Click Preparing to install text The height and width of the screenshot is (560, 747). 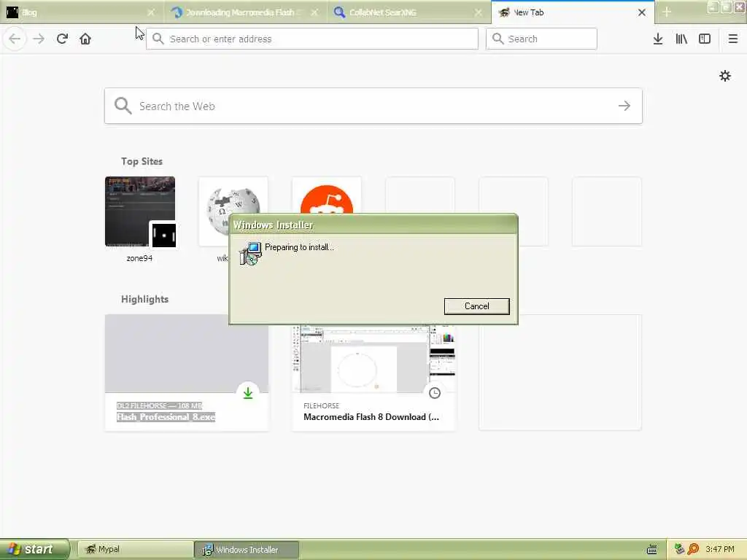299,247
